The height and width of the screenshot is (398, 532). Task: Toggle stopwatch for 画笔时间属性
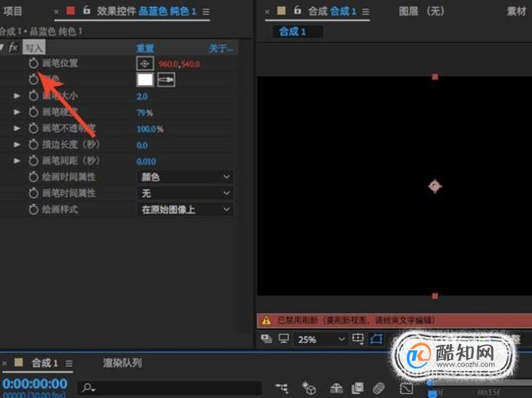34,193
